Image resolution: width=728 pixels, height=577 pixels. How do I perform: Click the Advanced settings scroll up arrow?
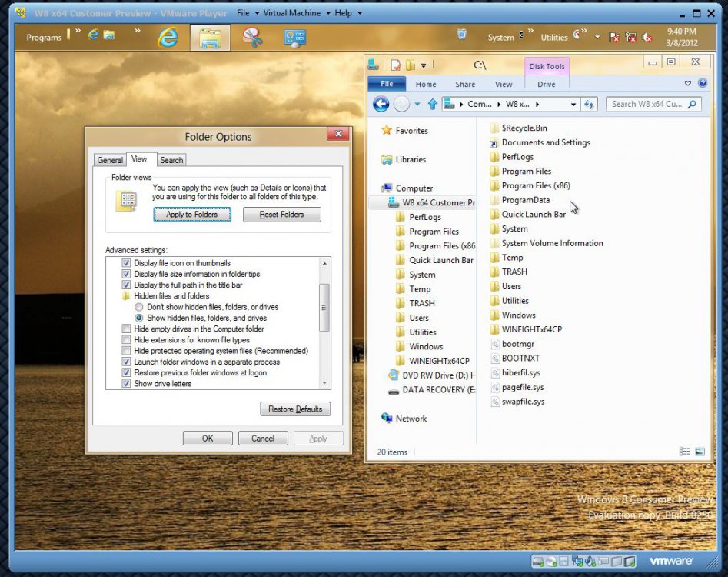324,263
